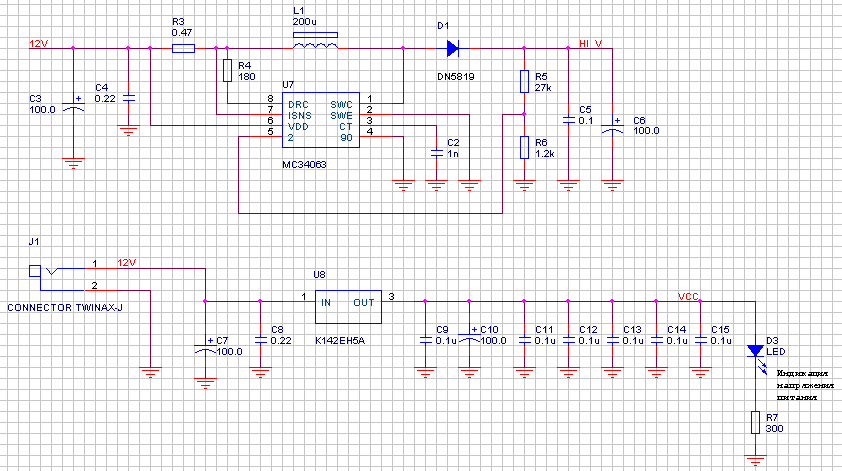Image resolution: width=842 pixels, height=471 pixels.
Task: Select the U8 regulator IN/OUT block
Action: tap(347, 305)
